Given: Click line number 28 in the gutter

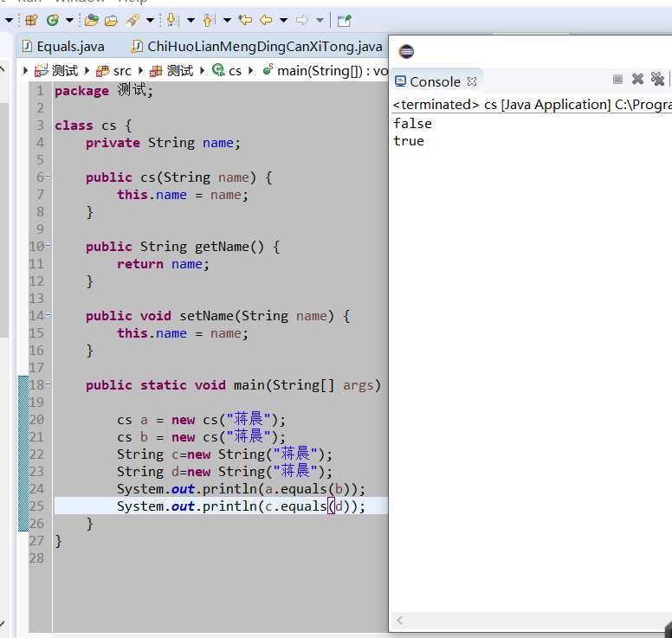Looking at the screenshot, I should tap(36, 557).
